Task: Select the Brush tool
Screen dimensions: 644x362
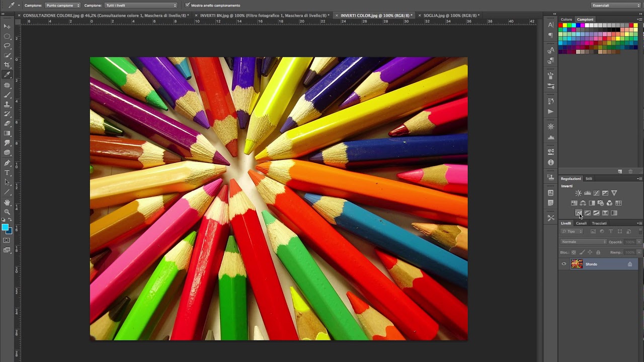Action: 7,95
